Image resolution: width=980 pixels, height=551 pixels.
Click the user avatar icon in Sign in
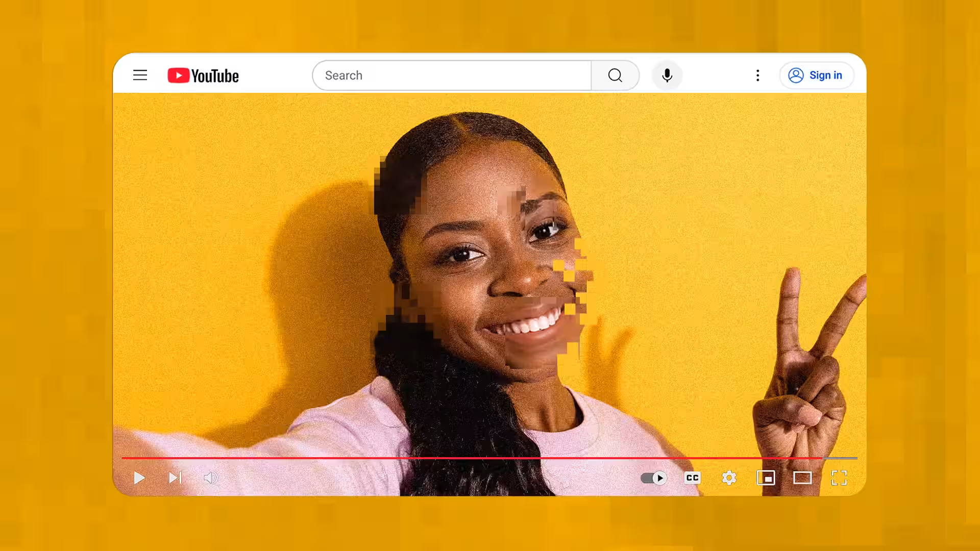pos(796,76)
